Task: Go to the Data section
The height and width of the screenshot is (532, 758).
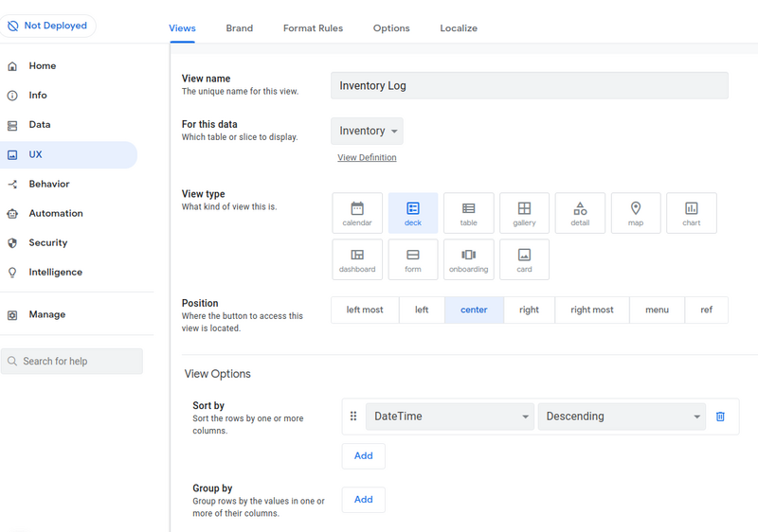Action: coord(40,125)
